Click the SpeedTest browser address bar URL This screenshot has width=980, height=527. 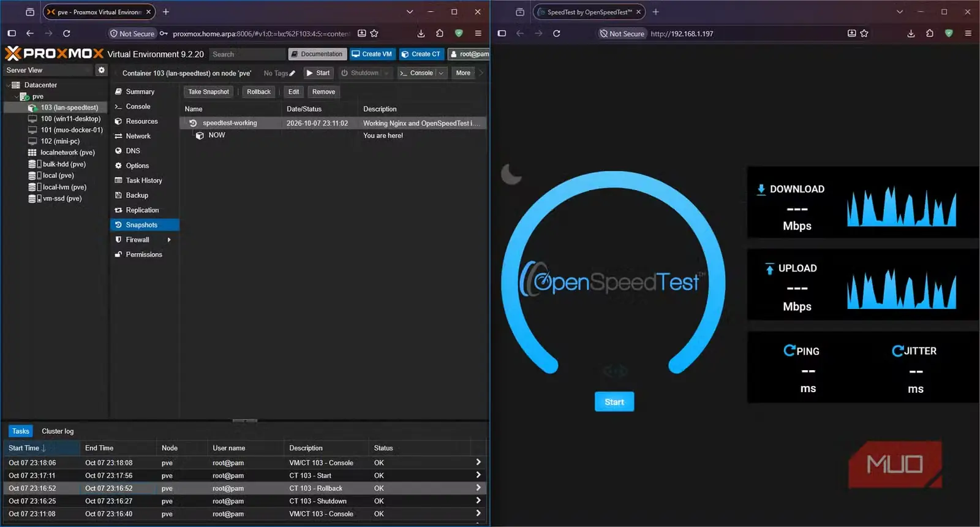click(682, 34)
